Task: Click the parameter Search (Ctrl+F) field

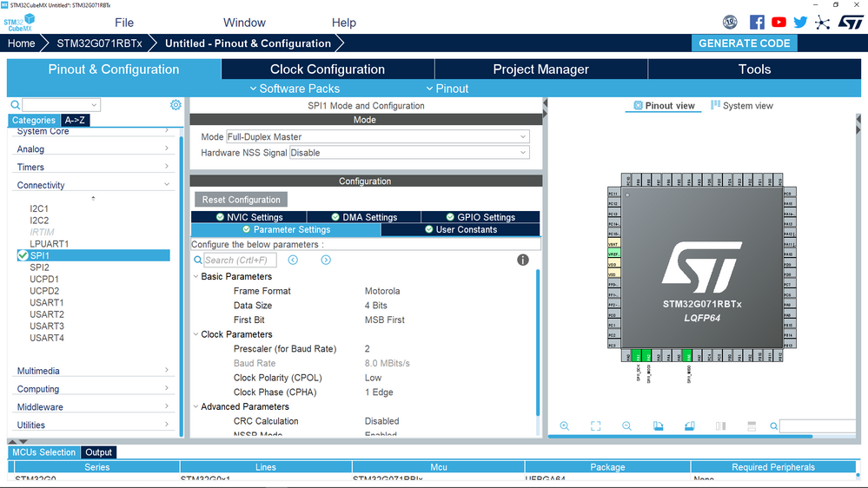Action: 240,260
